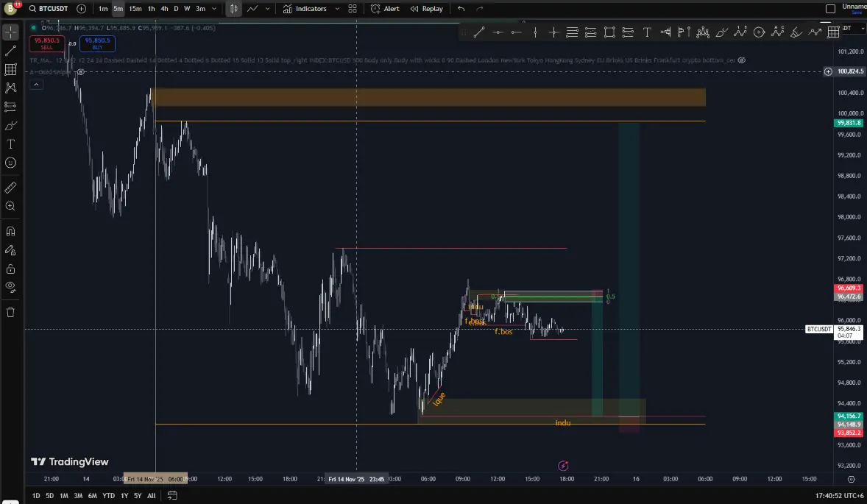
Task: Expand the timeframe interval dropdown
Action: click(214, 8)
